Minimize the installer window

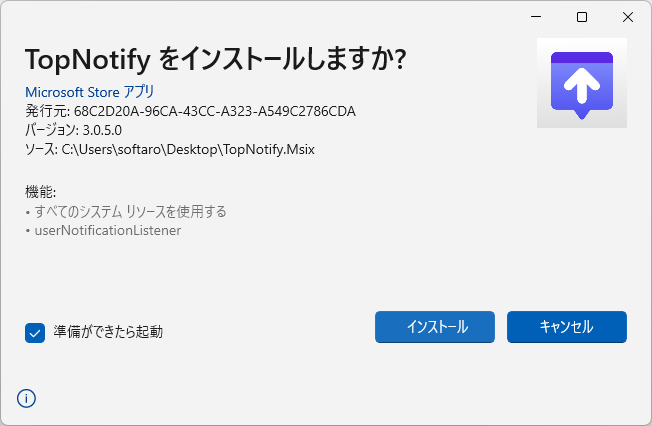point(536,17)
